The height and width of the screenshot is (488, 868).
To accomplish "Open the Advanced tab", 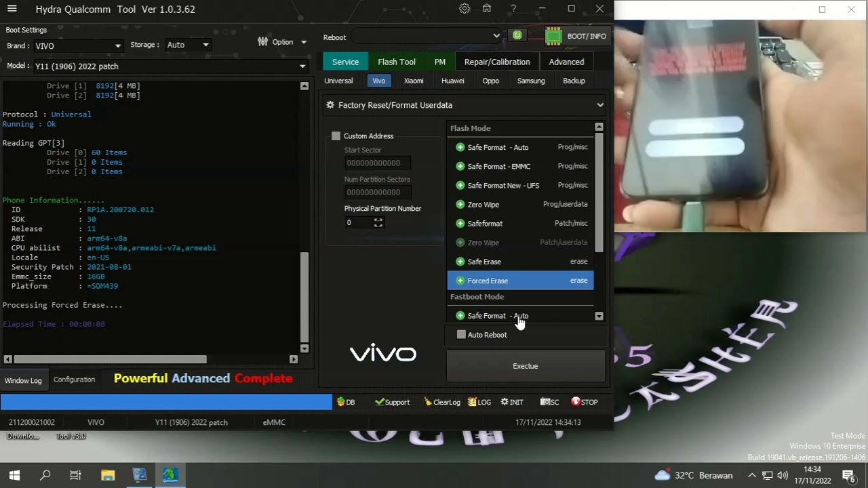I will [x=566, y=62].
